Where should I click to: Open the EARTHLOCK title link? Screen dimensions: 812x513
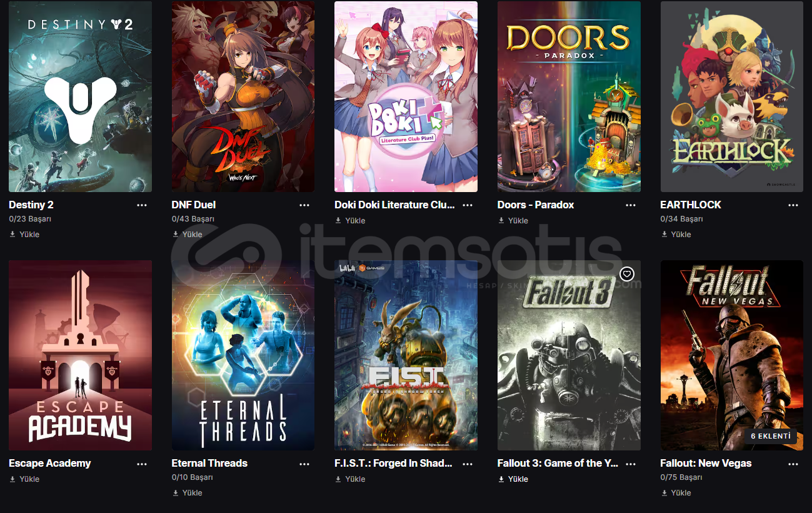click(691, 205)
